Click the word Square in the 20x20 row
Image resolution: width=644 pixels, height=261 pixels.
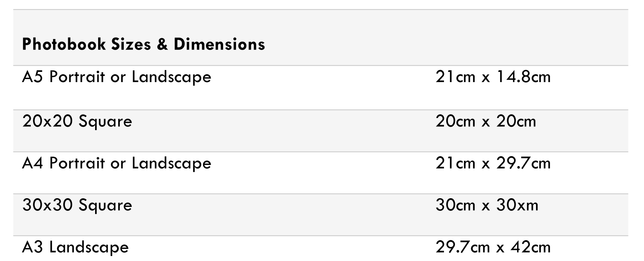tap(106, 123)
